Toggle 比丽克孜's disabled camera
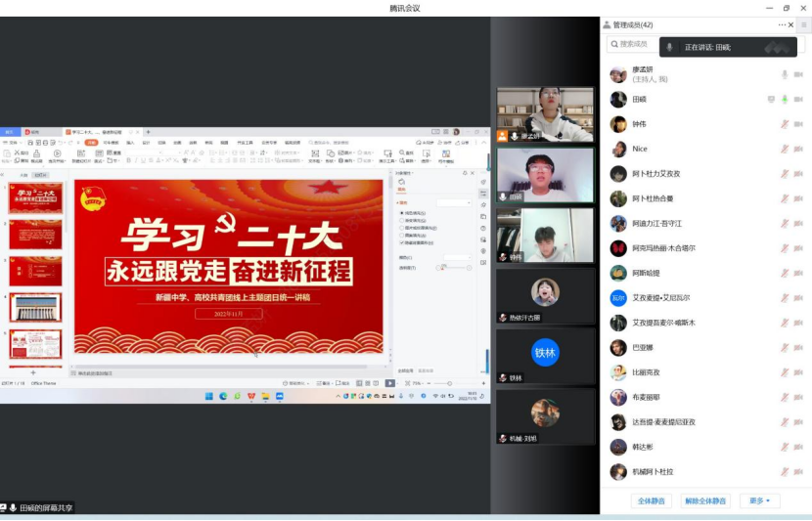This screenshot has width=812, height=521. (798, 372)
